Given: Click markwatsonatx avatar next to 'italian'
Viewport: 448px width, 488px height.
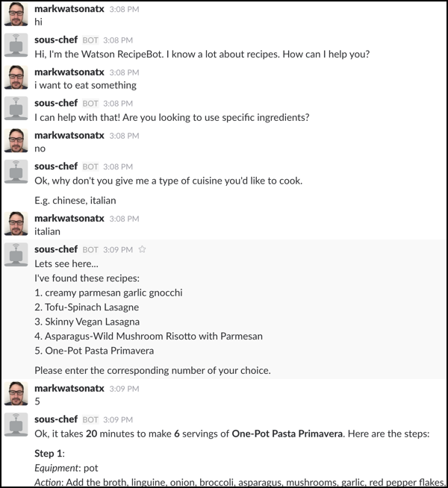Looking at the screenshot, I should [16, 223].
